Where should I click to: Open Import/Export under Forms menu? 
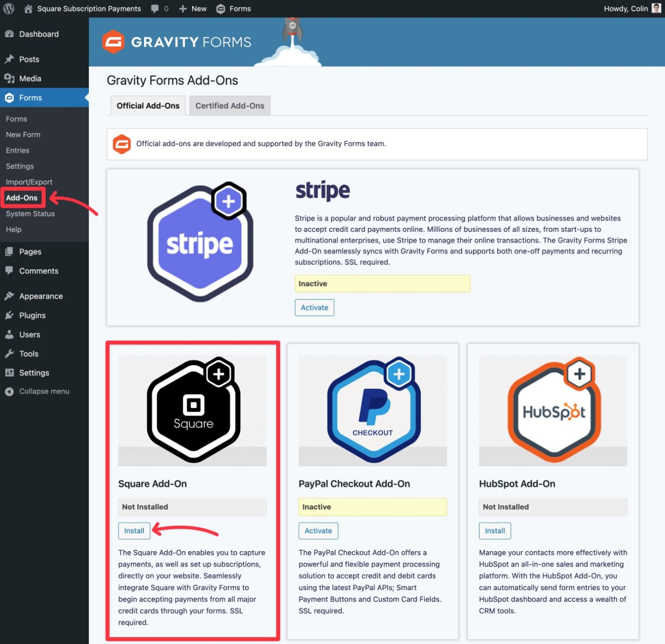point(29,181)
